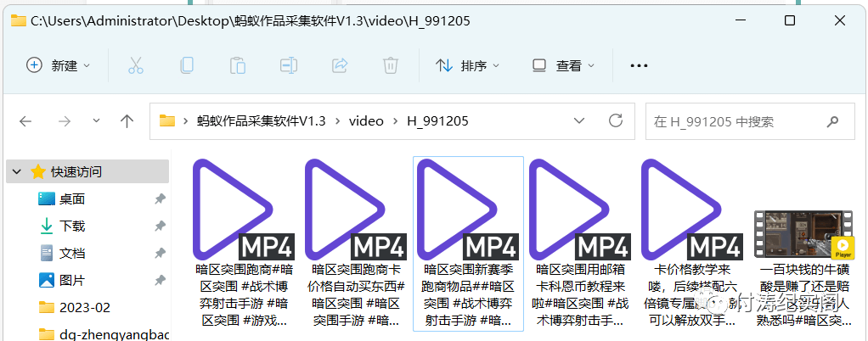Click the search box for H_991205
The image size is (868, 341).
coord(750,121)
